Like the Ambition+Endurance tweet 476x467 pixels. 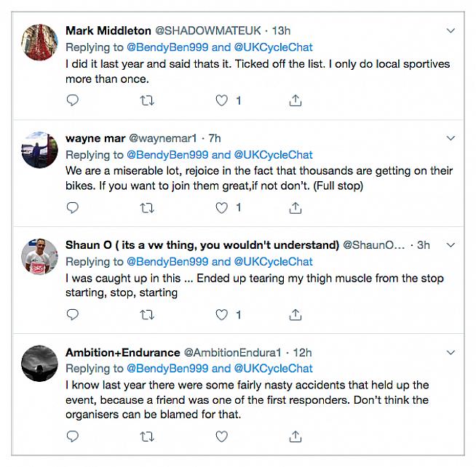[223, 436]
